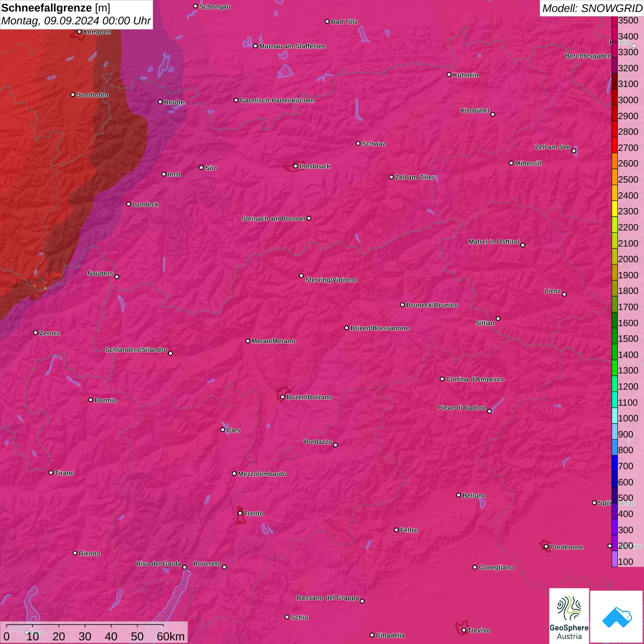The height and width of the screenshot is (644, 644).
Task: Click the Kufstein city marker
Action: [x=449, y=75]
